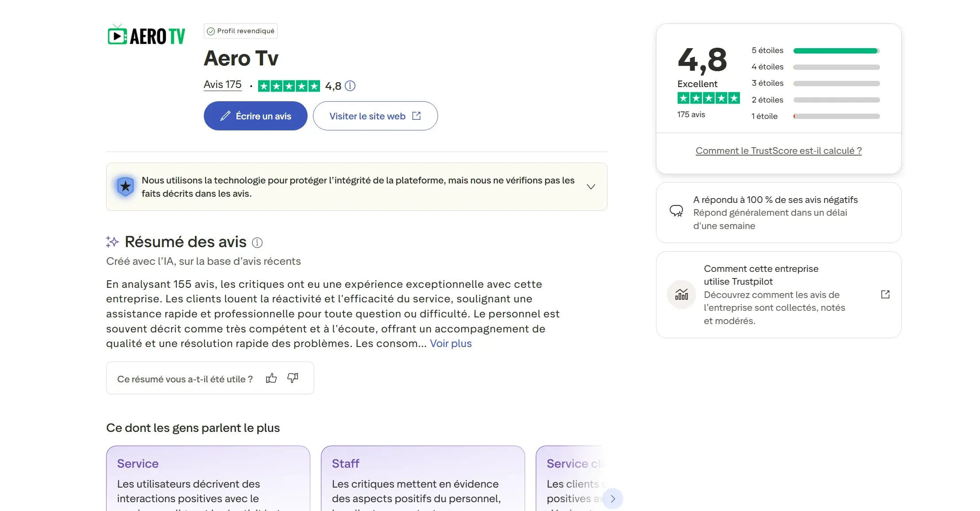Click Ce dont les gens parlent le plus heading
980x511 pixels.
193,428
